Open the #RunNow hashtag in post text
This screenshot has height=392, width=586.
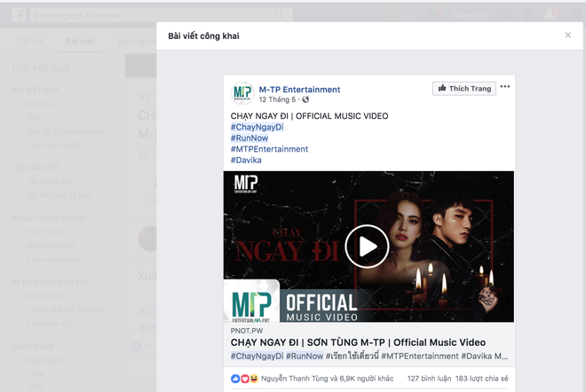(249, 138)
